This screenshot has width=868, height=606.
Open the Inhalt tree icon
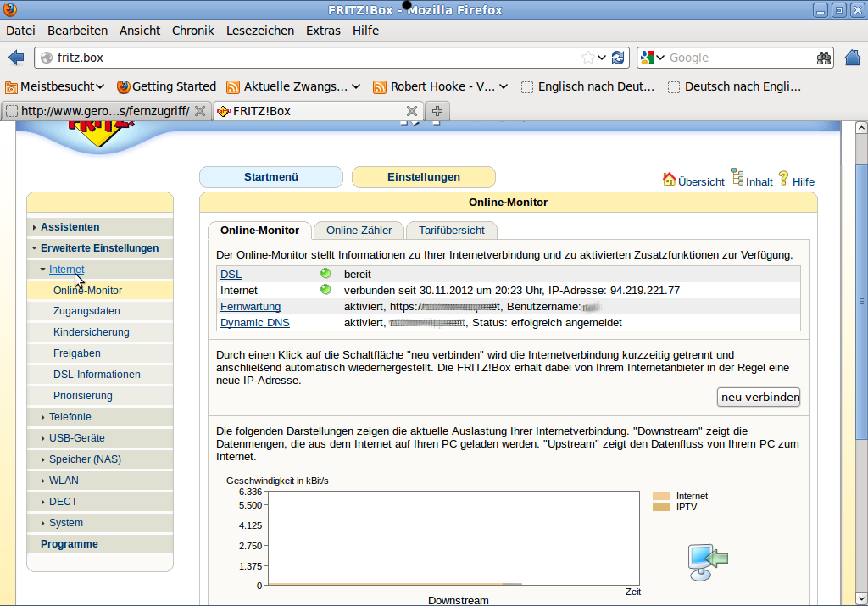737,176
